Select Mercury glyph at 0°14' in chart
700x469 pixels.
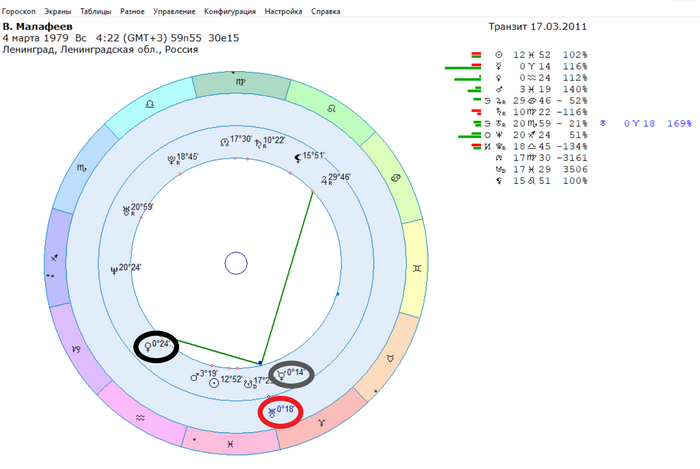[282, 374]
